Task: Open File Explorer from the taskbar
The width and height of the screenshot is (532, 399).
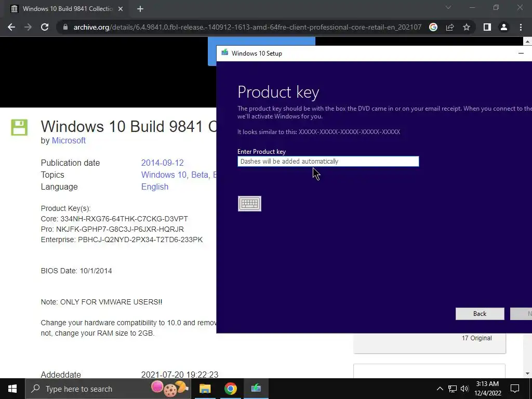Action: coord(205,389)
